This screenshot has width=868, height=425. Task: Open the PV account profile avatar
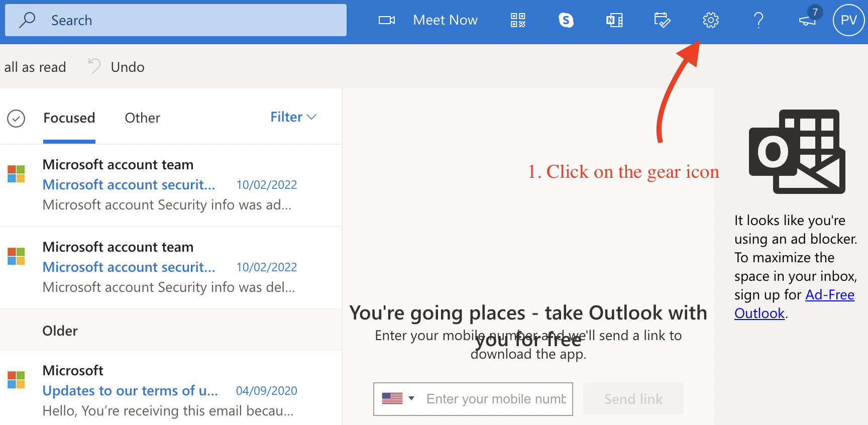click(x=848, y=21)
